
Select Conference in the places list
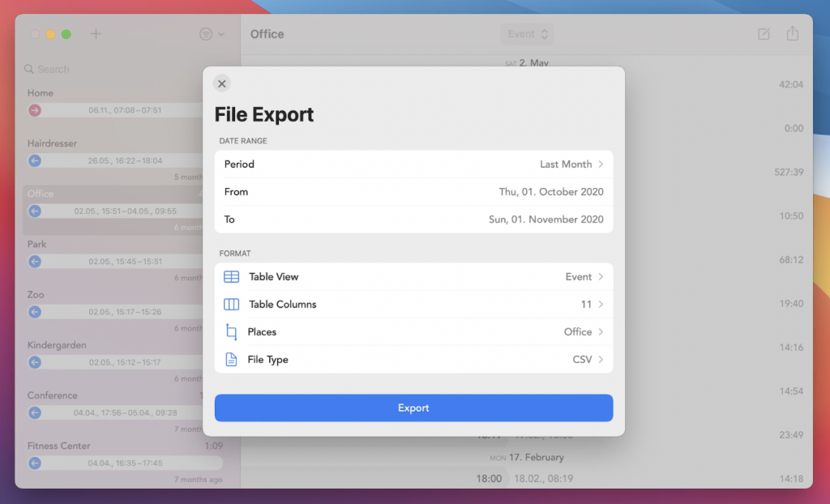coord(53,395)
